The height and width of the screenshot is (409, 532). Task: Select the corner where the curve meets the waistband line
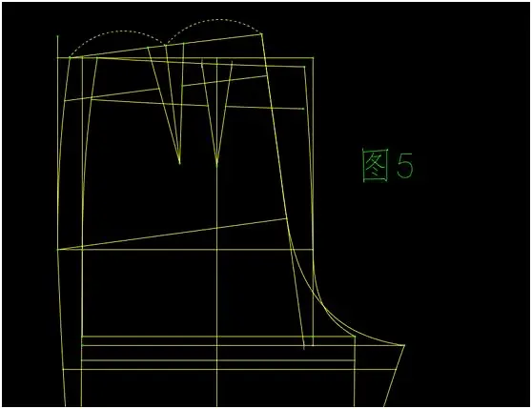tap(355, 337)
